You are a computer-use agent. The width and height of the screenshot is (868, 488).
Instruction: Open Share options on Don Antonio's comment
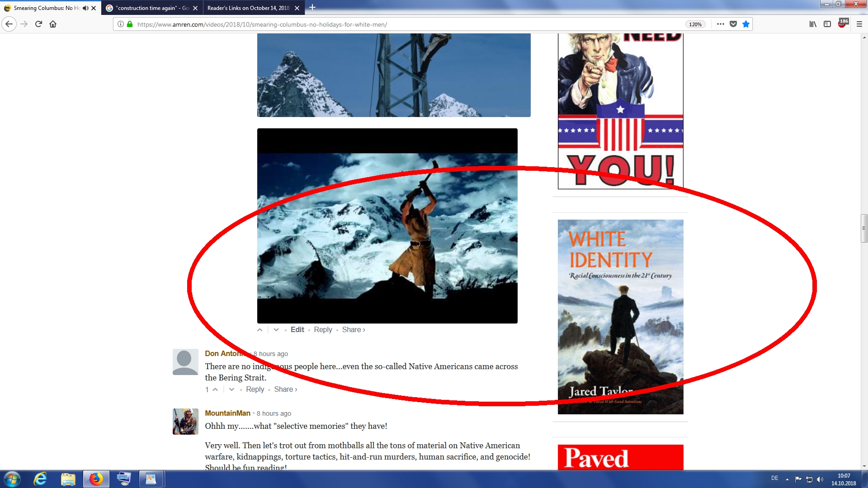pyautogui.click(x=285, y=389)
